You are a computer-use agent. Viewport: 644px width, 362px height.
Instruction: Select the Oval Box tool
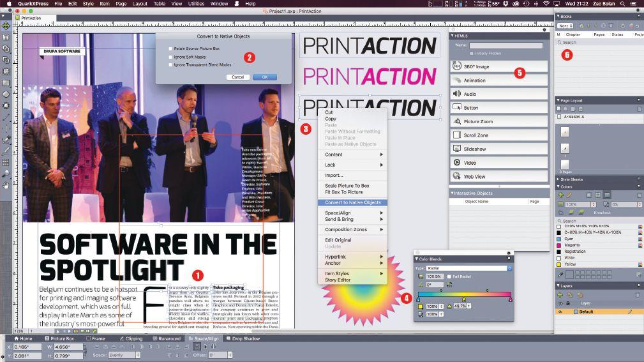6,94
